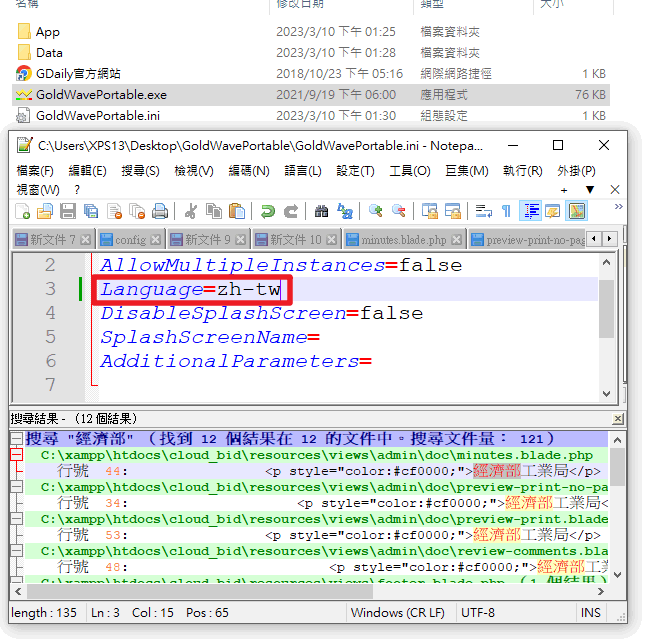
Task: Click the Print toolbar icon
Action: pos(160,211)
